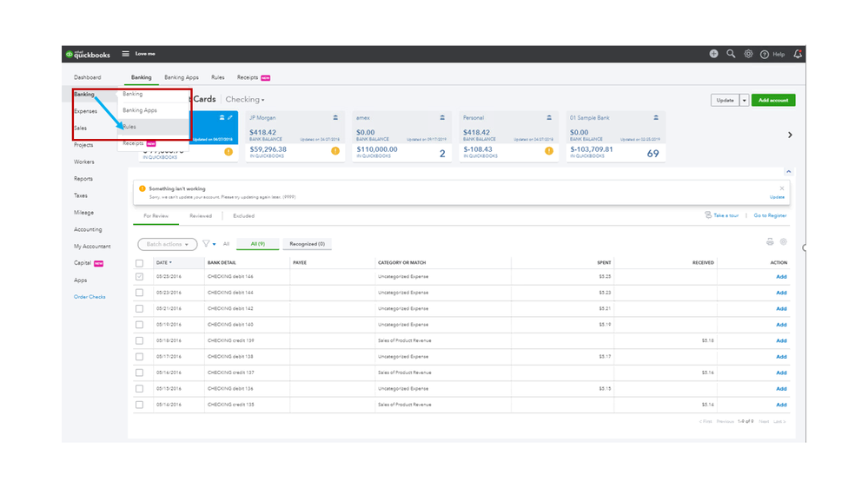
Task: Click the QuickBooks logo
Action: coord(88,54)
